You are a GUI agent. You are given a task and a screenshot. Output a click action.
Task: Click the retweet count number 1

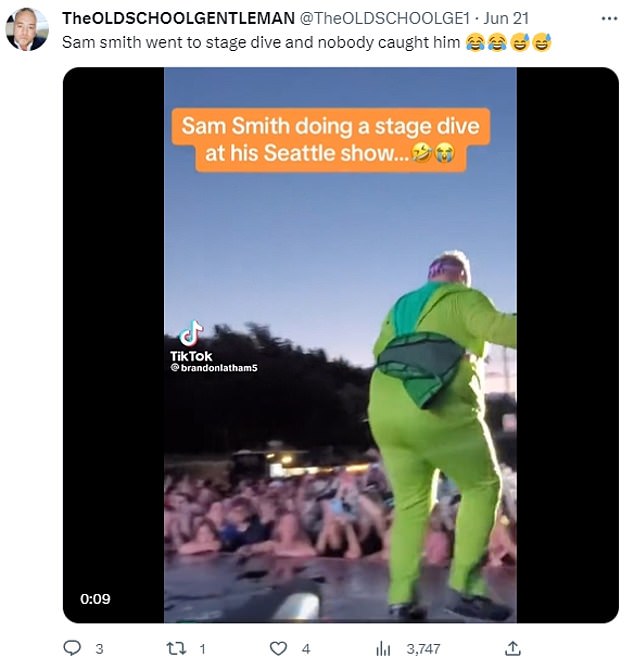pos(202,649)
